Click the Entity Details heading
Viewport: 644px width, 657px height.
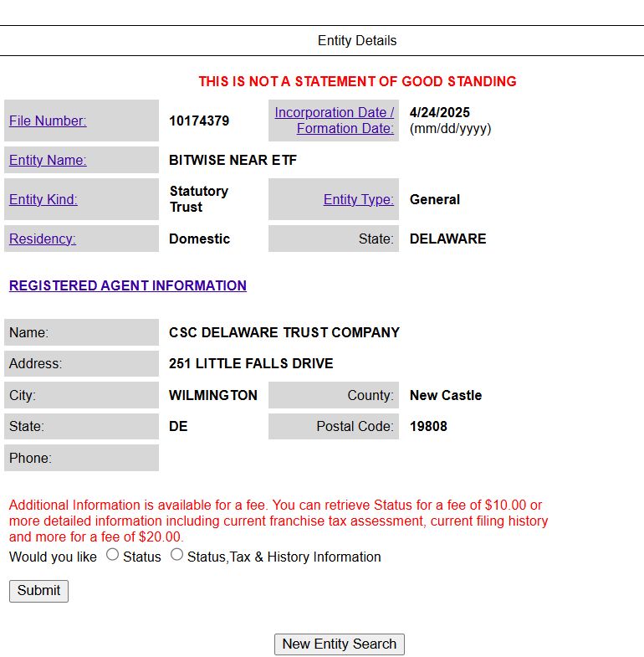tap(357, 41)
